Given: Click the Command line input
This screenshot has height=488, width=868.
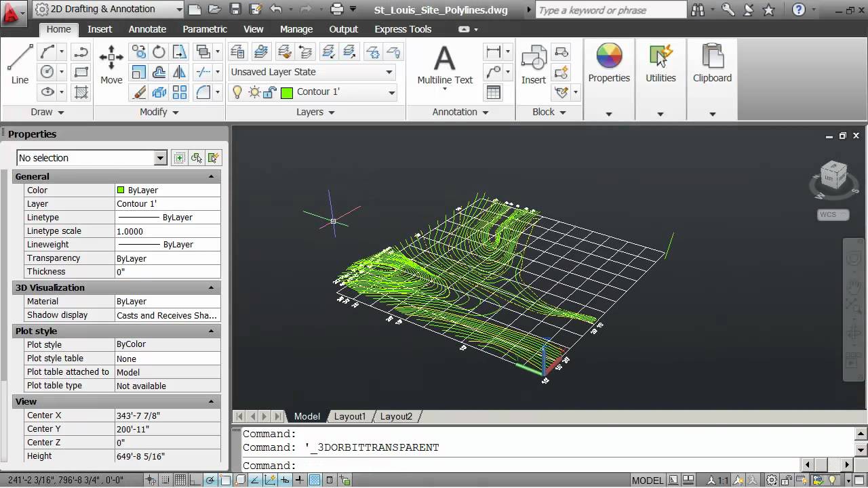Looking at the screenshot, I should pyautogui.click(x=522, y=466).
